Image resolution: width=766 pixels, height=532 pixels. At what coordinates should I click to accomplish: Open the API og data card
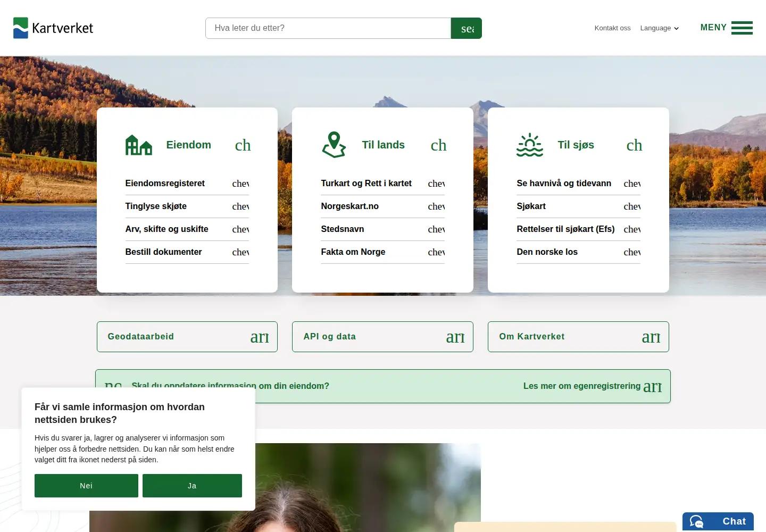tap(382, 337)
